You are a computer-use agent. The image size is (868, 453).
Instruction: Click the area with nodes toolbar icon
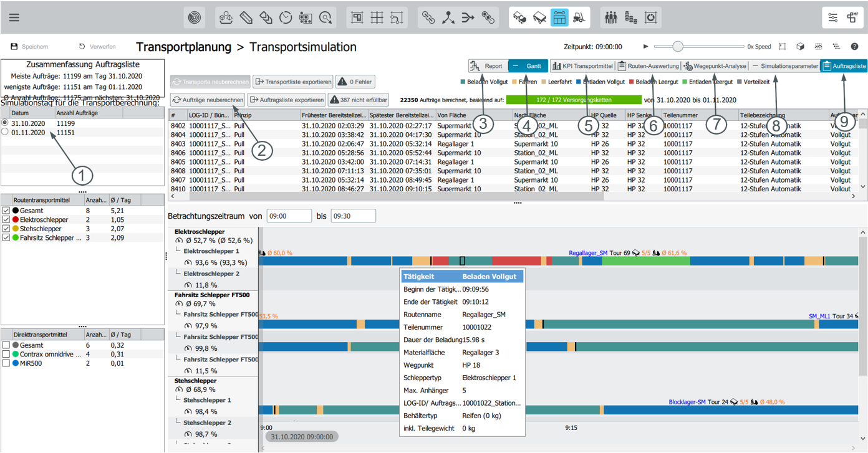pos(397,17)
